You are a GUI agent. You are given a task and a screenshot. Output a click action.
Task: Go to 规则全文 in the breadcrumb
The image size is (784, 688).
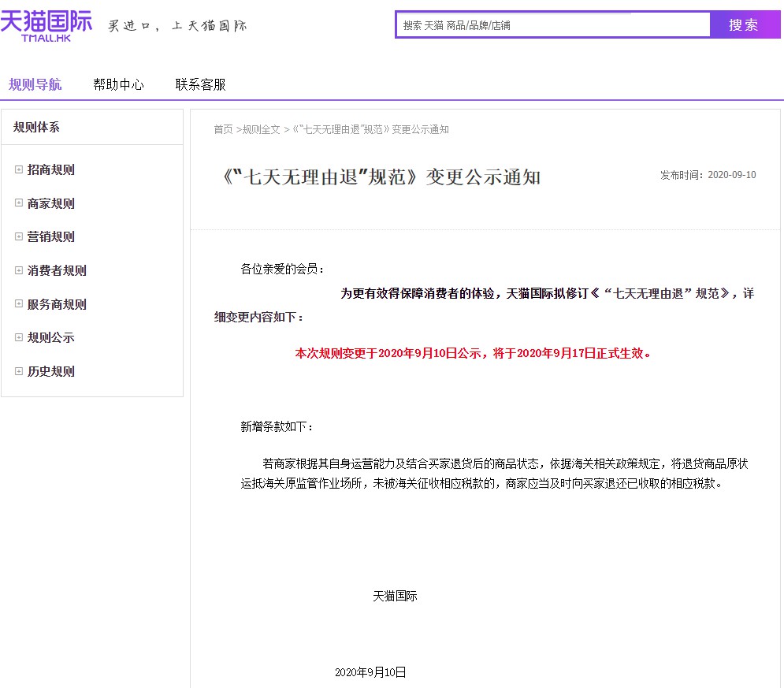[x=261, y=129]
